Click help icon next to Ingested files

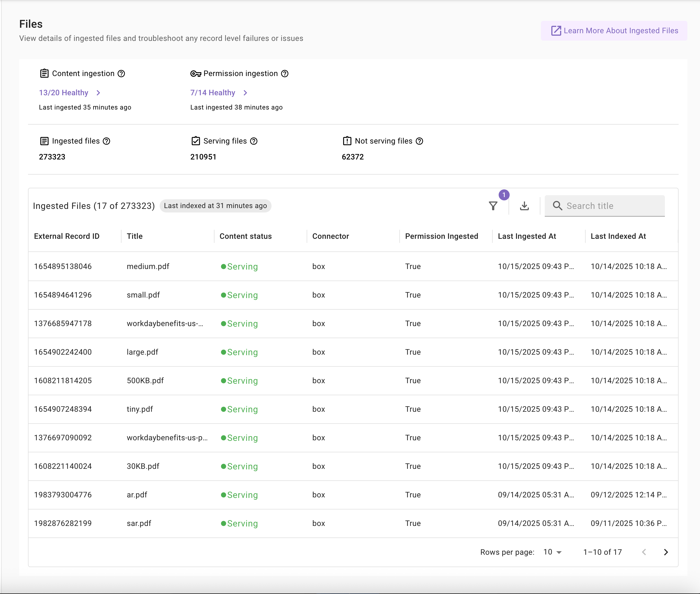106,141
